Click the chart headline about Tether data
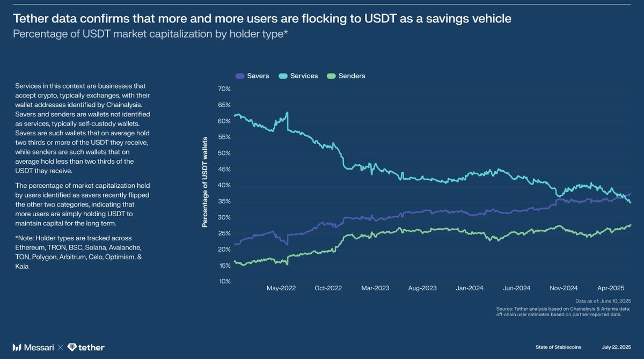This screenshot has width=644, height=359. [262, 19]
